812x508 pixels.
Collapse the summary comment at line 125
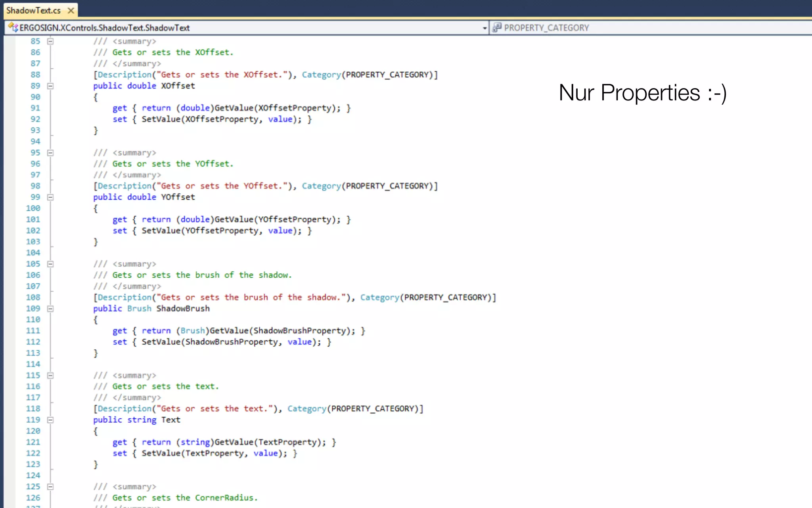pyautogui.click(x=50, y=487)
